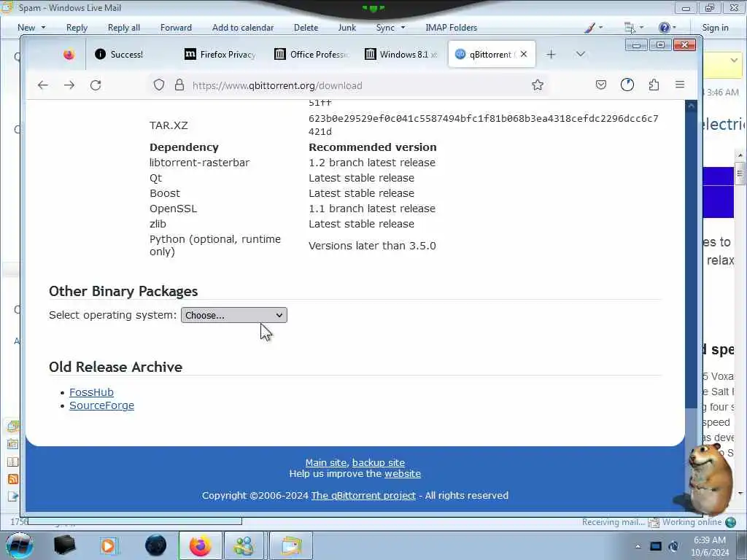Open The qBittorrent project link
Image resolution: width=747 pixels, height=560 pixels.
pos(363,496)
